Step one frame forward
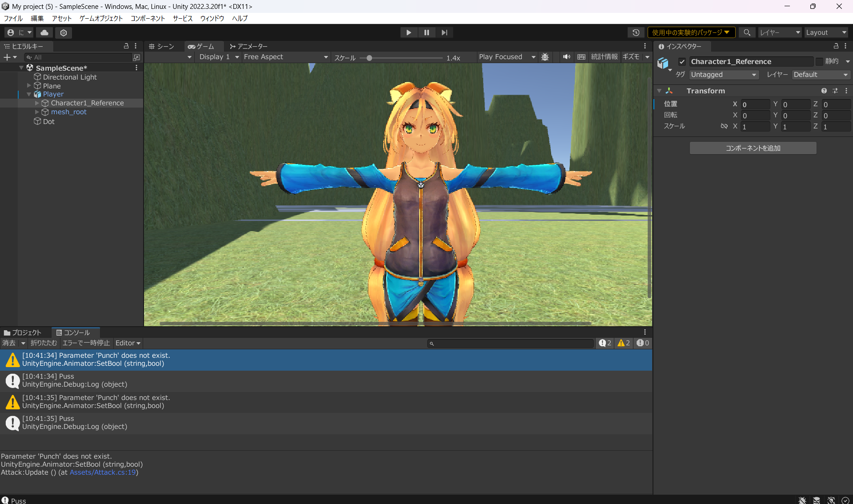 click(444, 32)
